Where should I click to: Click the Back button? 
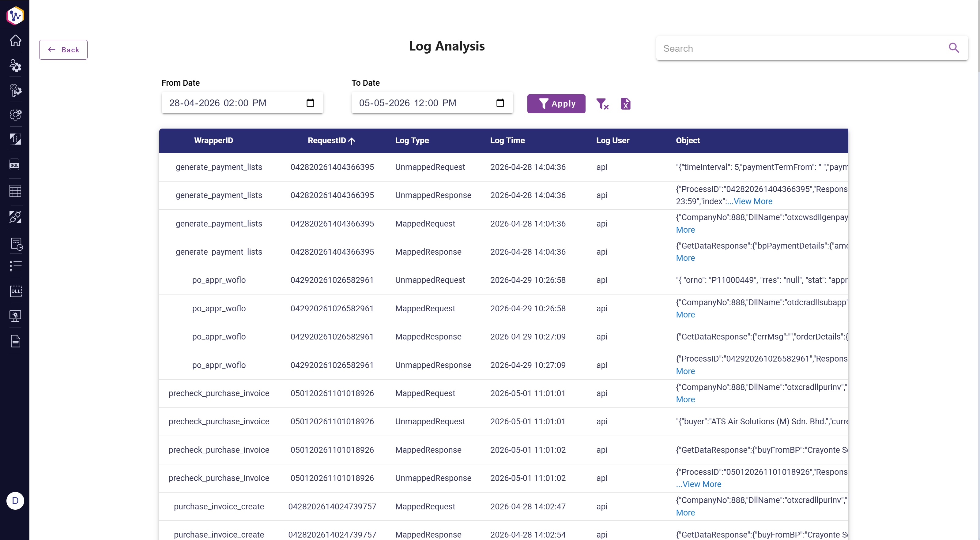click(x=63, y=50)
